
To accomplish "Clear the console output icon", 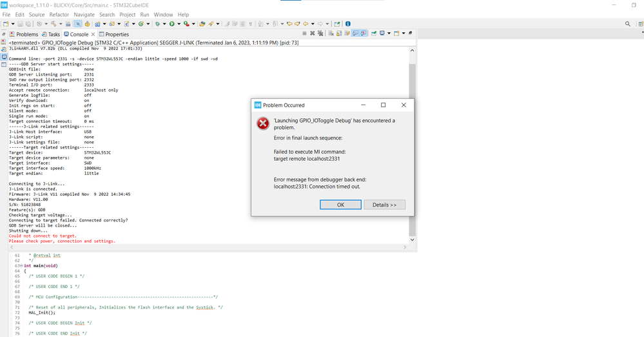I will tap(331, 34).
